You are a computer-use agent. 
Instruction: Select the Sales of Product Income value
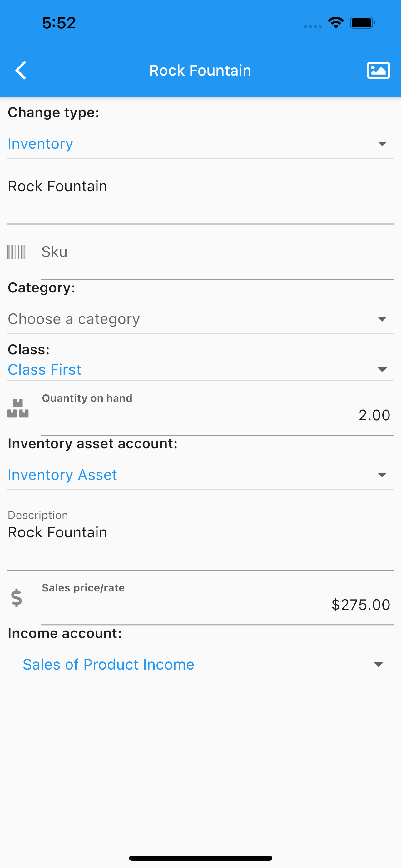[108, 665]
